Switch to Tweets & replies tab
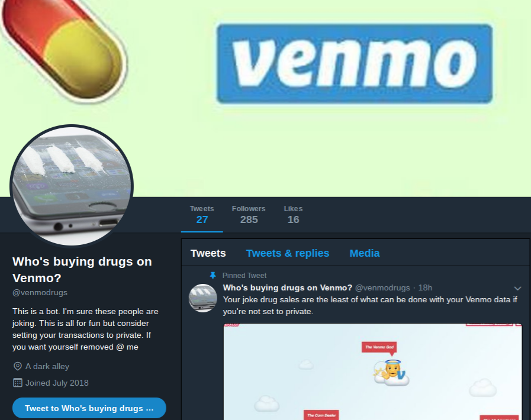 288,253
